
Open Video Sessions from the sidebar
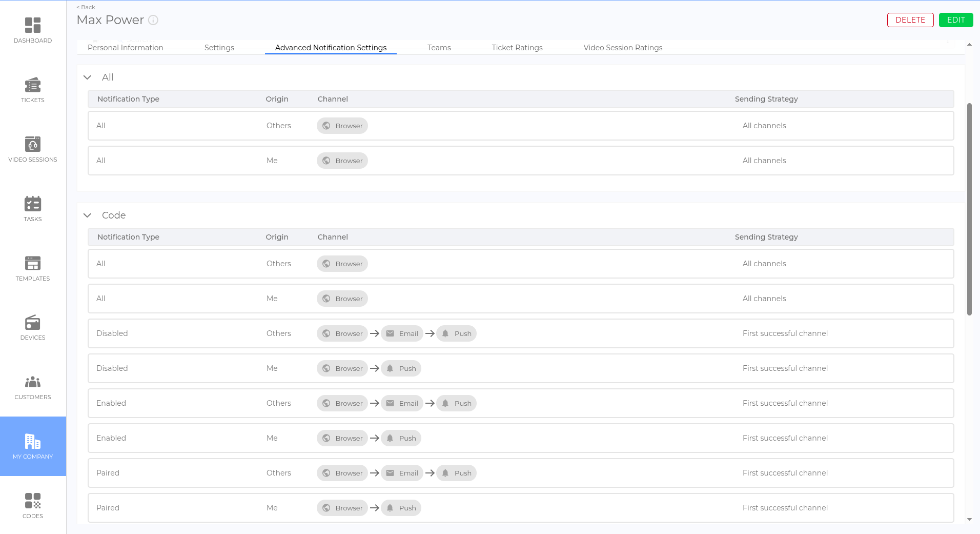click(x=33, y=149)
